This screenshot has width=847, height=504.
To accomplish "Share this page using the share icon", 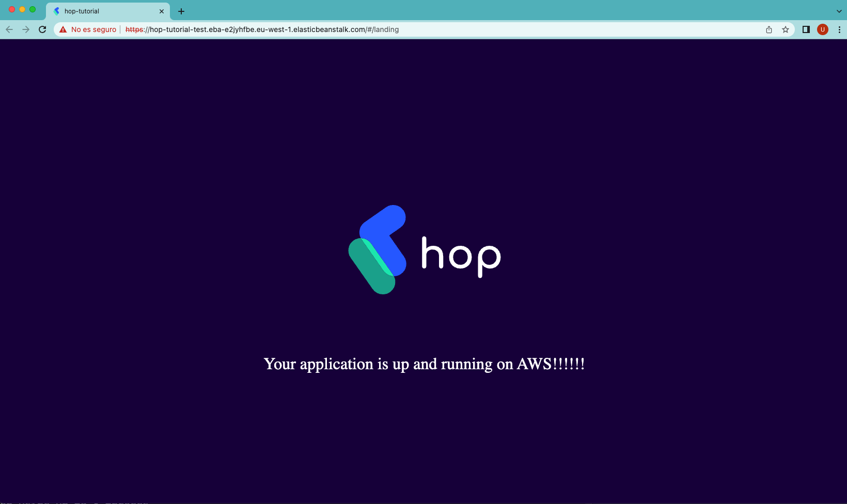I will click(x=769, y=29).
